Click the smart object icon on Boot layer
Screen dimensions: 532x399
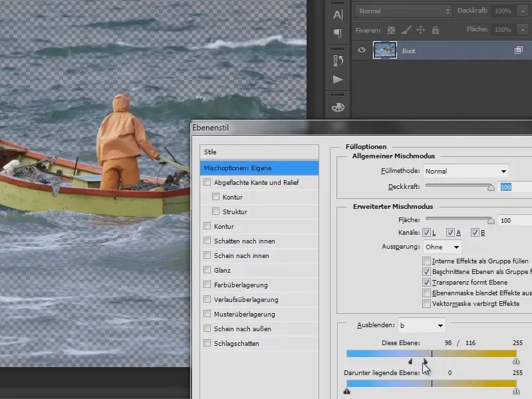(519, 51)
